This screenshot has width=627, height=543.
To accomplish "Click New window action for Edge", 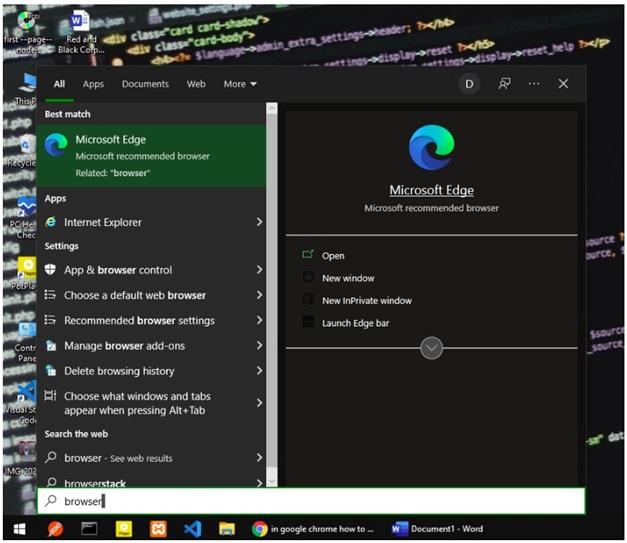I will [x=348, y=278].
